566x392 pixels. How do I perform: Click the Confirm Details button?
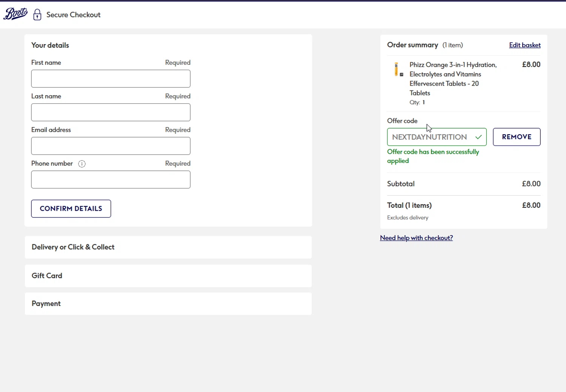point(71,208)
